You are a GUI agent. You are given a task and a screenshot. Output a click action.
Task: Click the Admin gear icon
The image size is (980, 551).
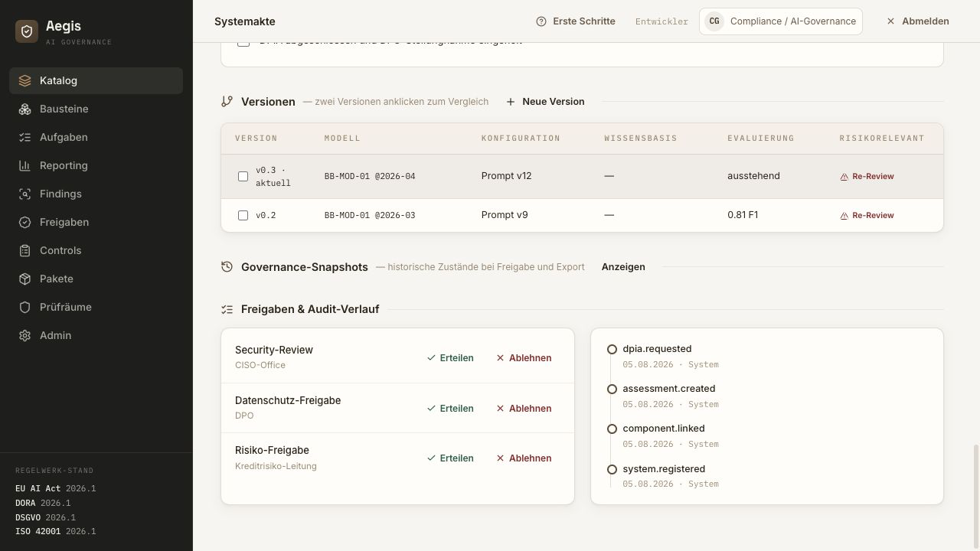(24, 335)
